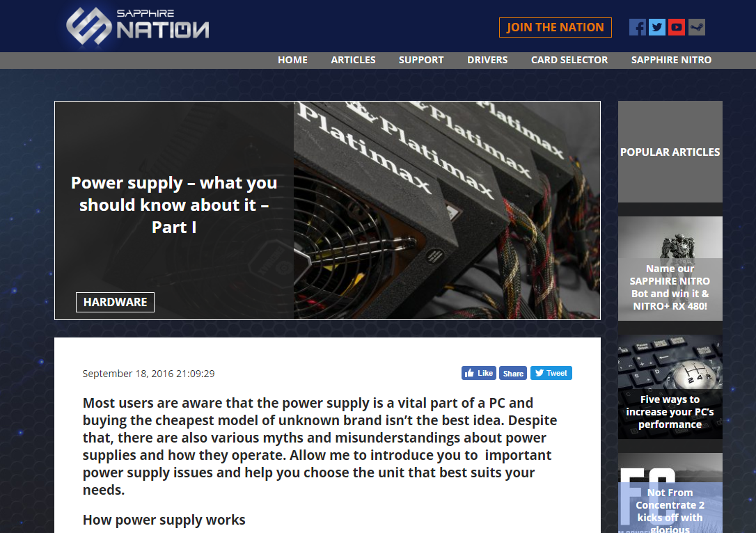Click the Platimax power supply banner image
The height and width of the screenshot is (533, 756).
[x=446, y=210]
